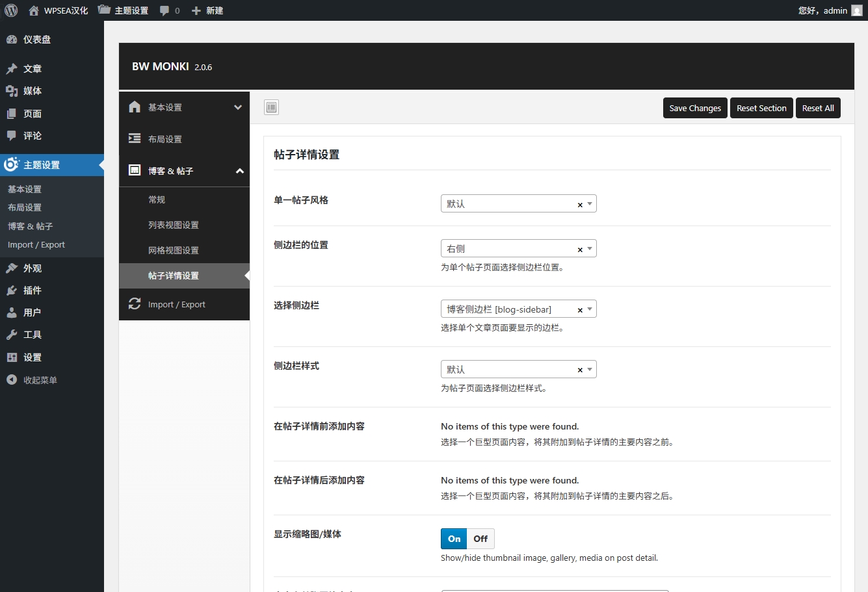
Task: Click the admin user avatar icon
Action: pos(857,10)
